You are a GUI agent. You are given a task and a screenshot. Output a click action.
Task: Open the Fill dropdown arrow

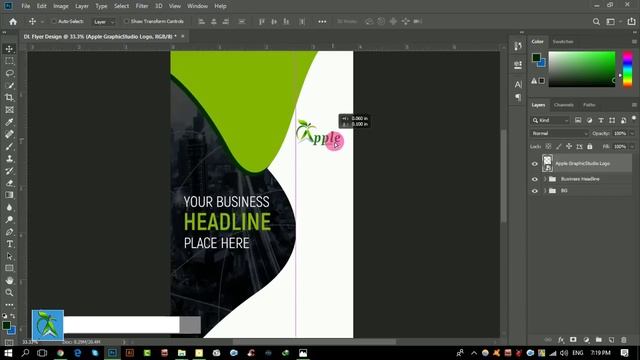coord(632,147)
